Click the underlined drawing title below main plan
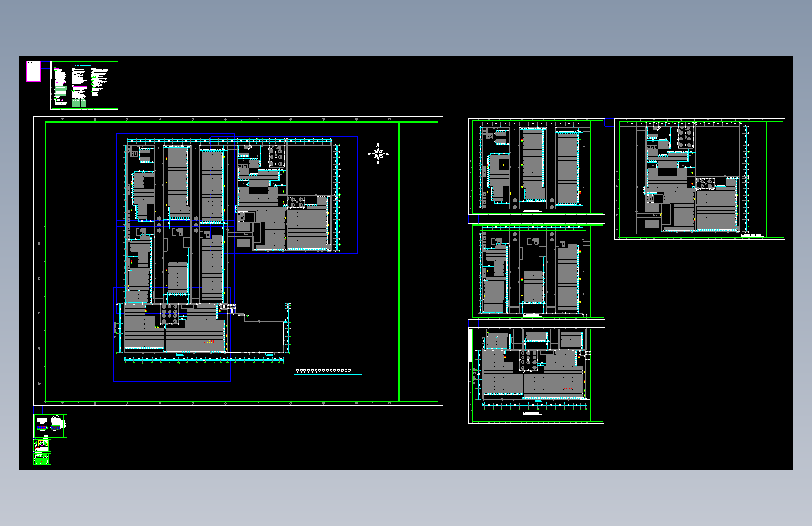 pos(328,372)
